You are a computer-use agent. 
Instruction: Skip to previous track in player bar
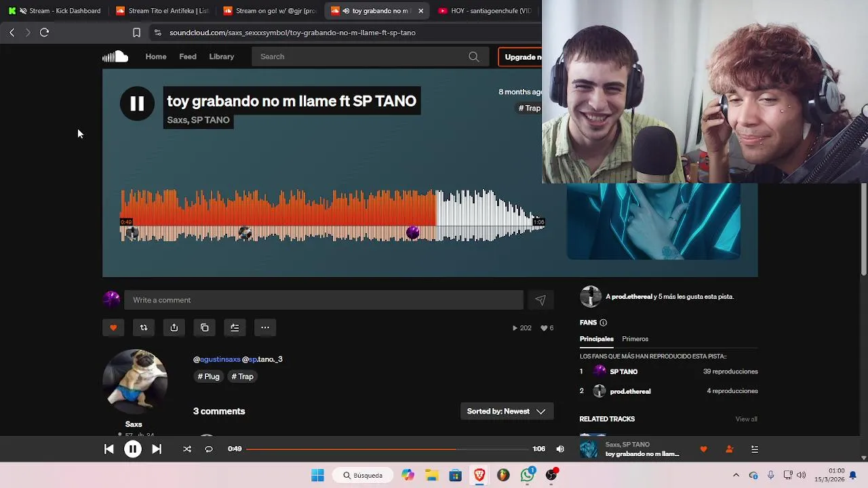(x=108, y=449)
